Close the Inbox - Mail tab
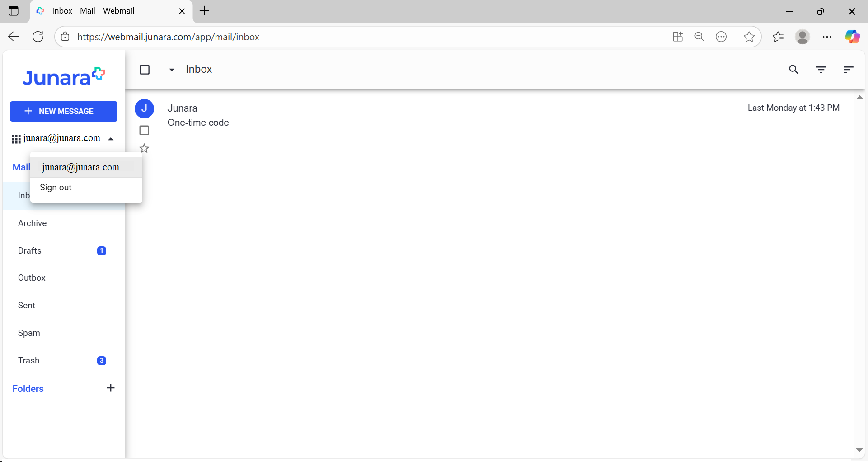Viewport: 868px width, 462px height. pyautogui.click(x=182, y=11)
